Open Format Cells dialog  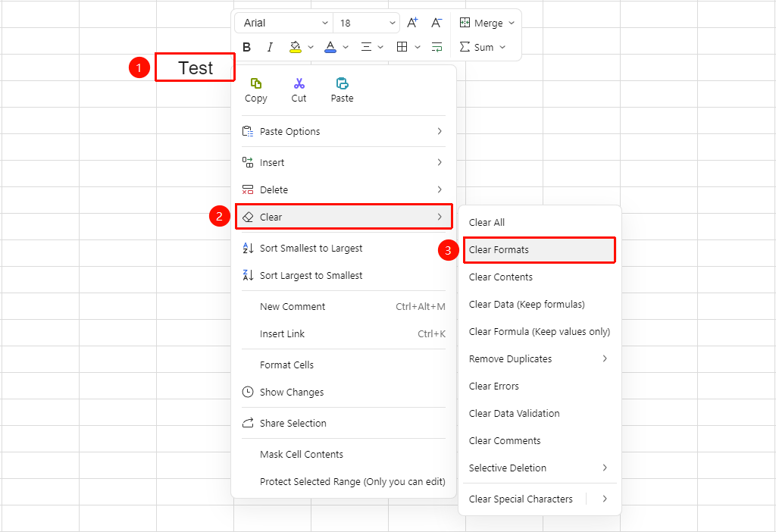[x=343, y=365]
